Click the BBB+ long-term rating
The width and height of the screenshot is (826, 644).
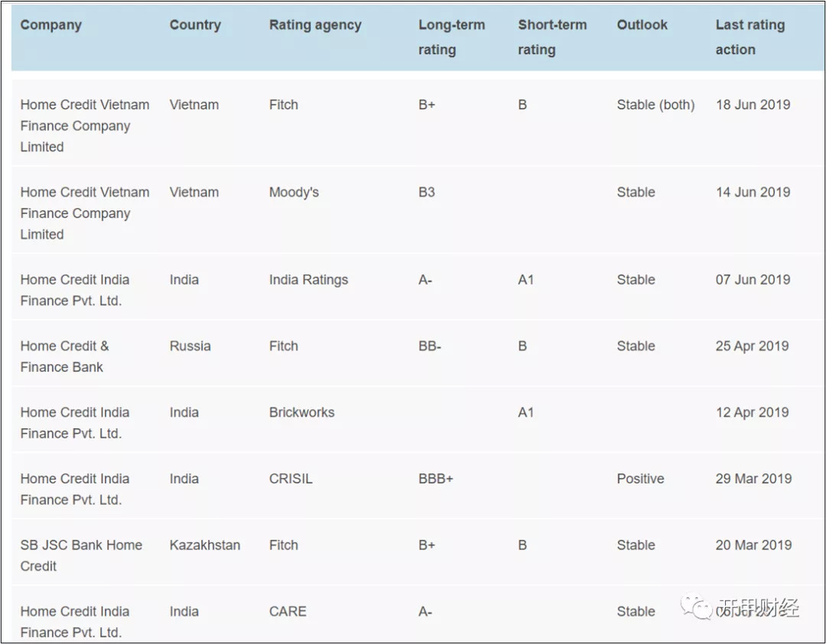(x=436, y=479)
